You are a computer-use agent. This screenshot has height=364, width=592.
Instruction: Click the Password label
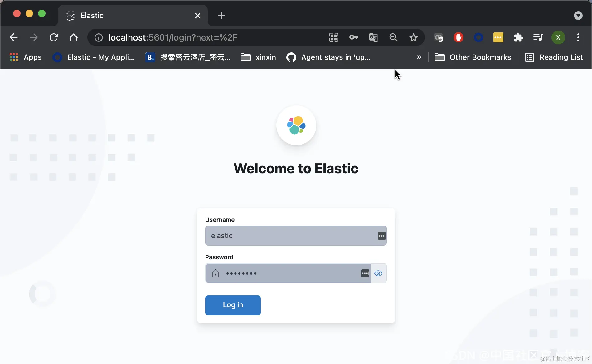pyautogui.click(x=219, y=257)
